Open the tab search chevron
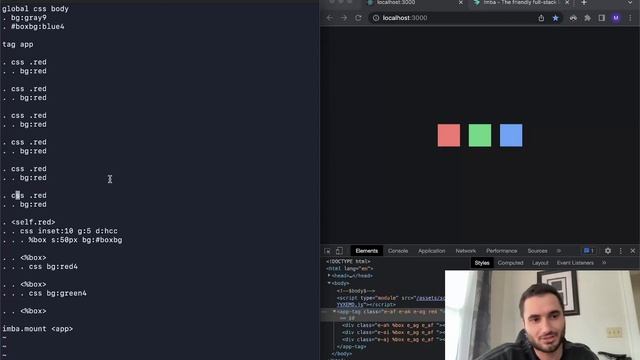Image resolution: width=640 pixels, height=360 pixels. pyautogui.click(x=630, y=2)
